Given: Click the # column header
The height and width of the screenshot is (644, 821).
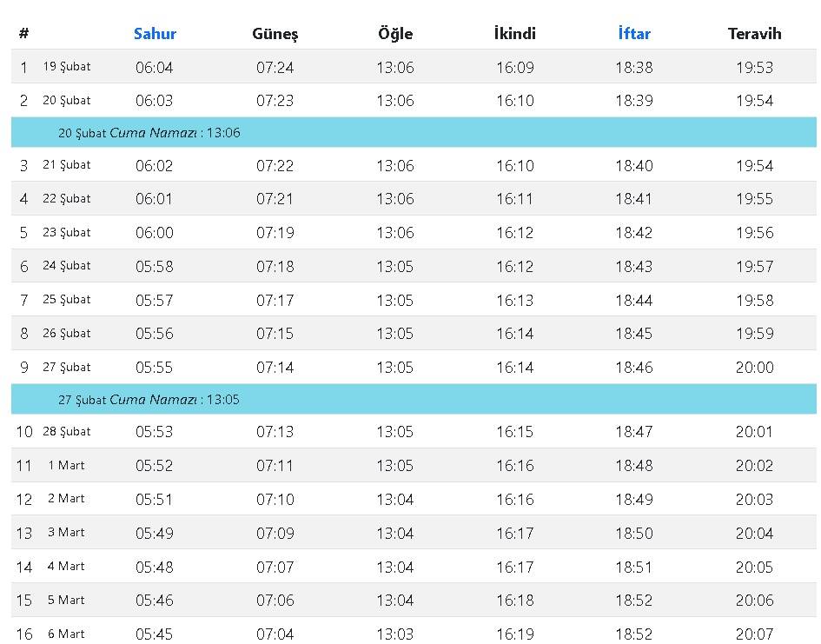Looking at the screenshot, I should [x=23, y=34].
